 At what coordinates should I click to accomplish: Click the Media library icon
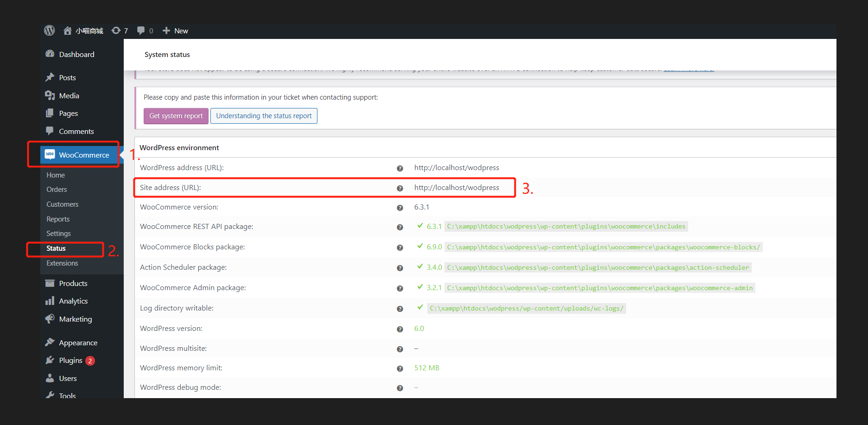click(50, 95)
